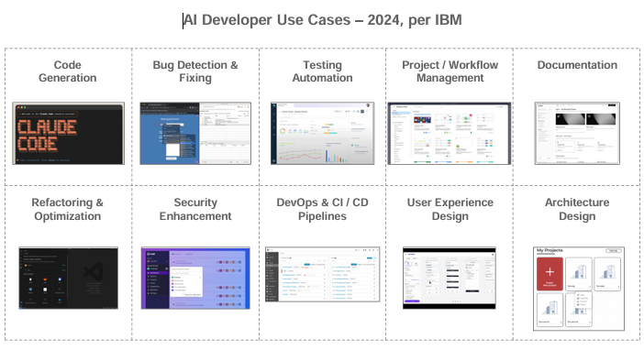Image resolution: width=644 pixels, height=350 pixels.
Task: Select the Security Enhancement heading
Action: (x=195, y=209)
